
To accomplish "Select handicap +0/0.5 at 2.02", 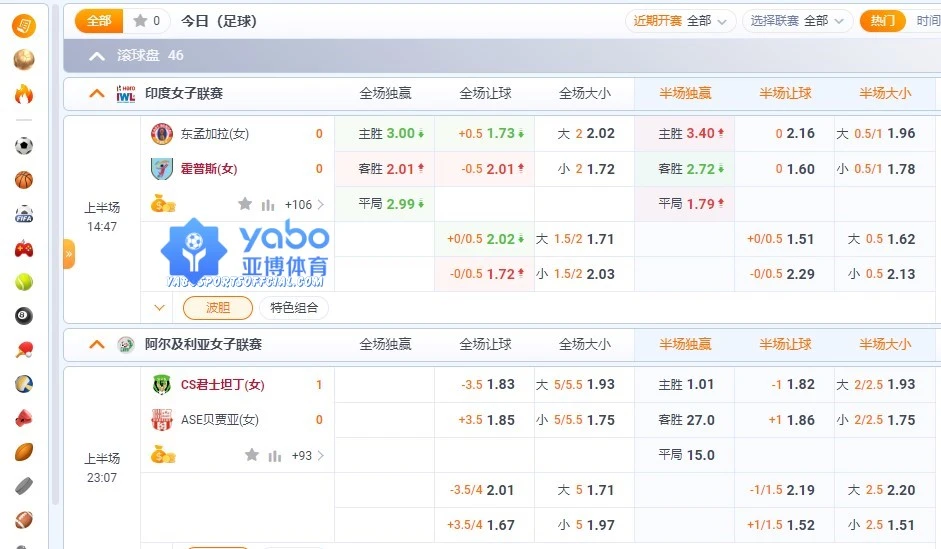I will 484,239.
